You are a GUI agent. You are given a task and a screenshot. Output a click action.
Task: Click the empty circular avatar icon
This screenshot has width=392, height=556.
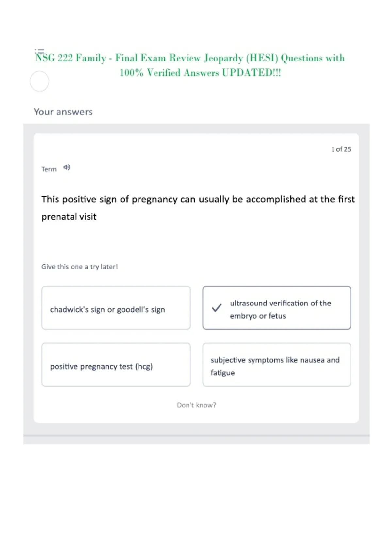40,81
